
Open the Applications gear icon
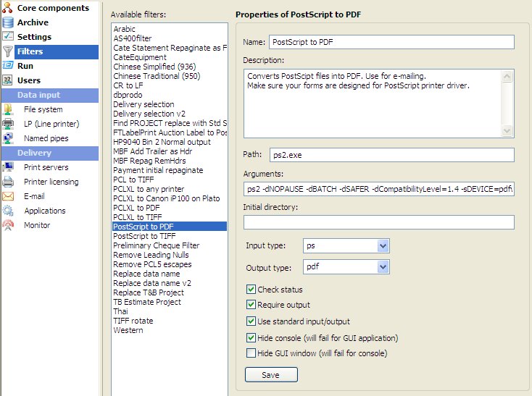pos(8,211)
